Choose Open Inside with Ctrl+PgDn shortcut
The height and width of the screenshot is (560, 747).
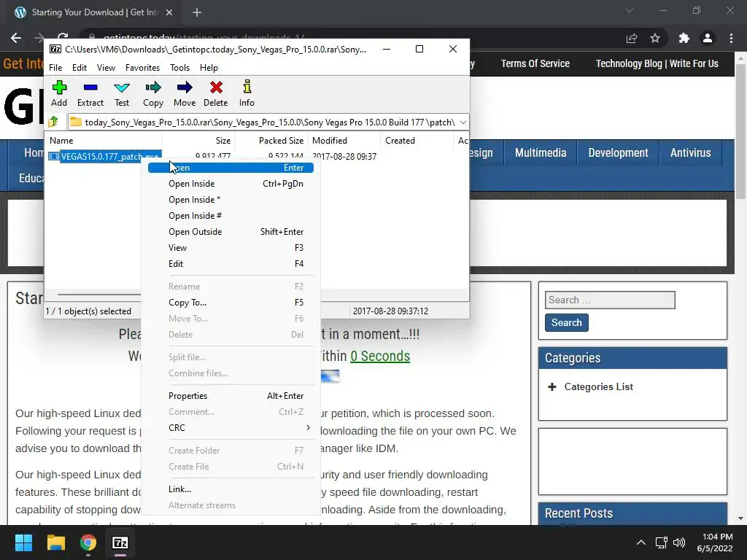click(231, 184)
